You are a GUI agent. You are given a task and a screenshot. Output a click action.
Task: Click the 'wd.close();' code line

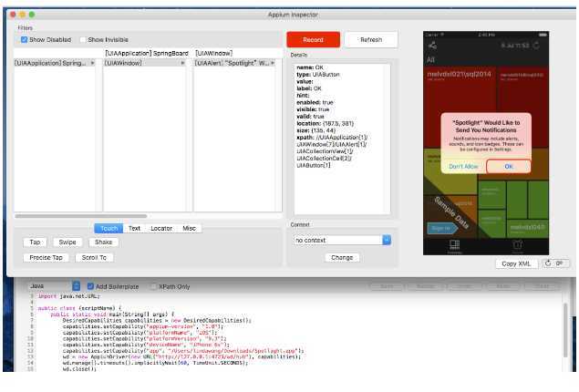[79, 368]
